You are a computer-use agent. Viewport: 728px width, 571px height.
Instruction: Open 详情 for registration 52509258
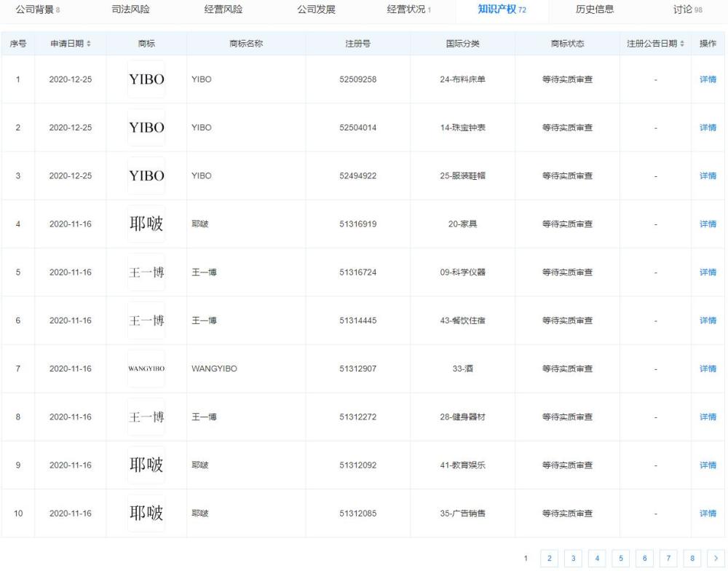click(708, 79)
